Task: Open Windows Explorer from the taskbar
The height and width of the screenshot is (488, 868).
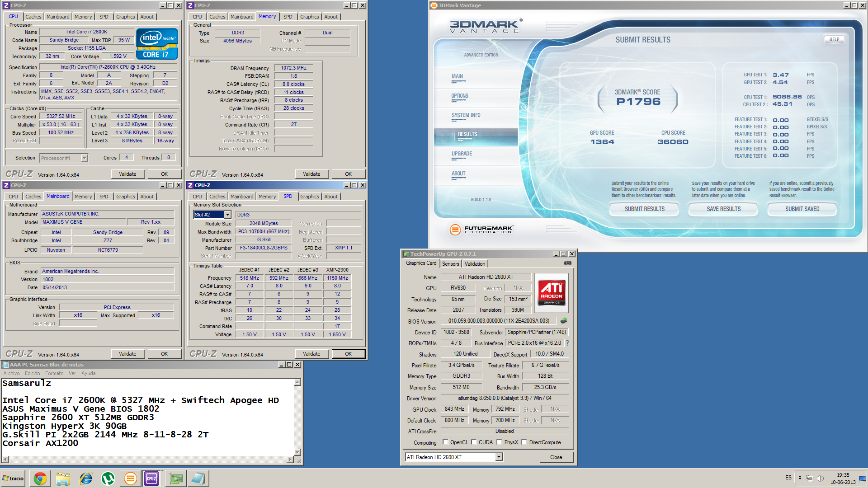Action: (63, 479)
